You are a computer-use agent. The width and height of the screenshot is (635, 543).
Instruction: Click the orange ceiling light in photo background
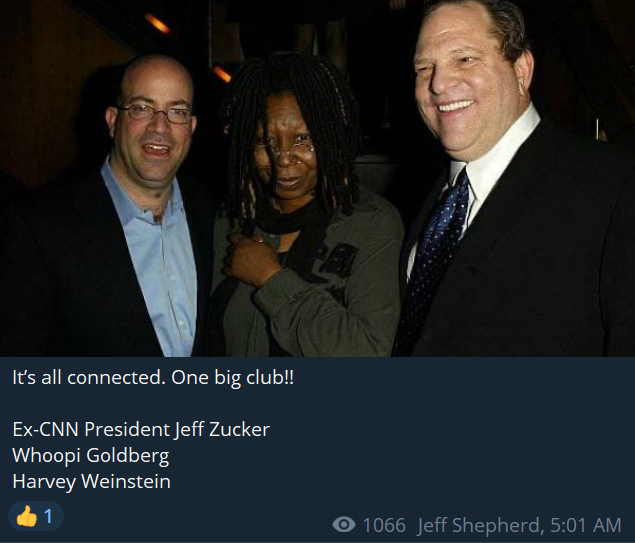(x=158, y=23)
